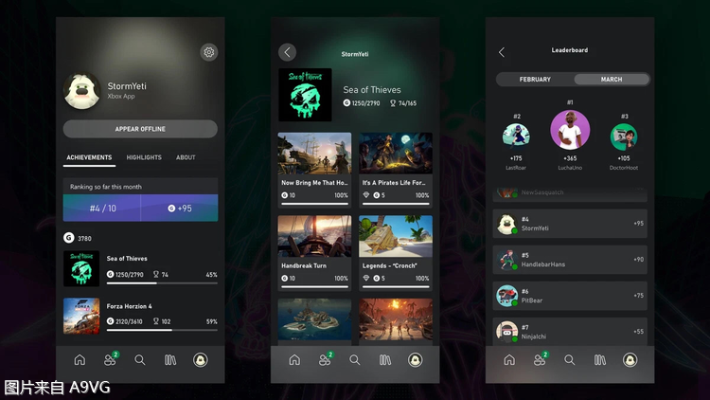Tap profile avatar in Sea of Thieves screen navbar

pos(415,360)
